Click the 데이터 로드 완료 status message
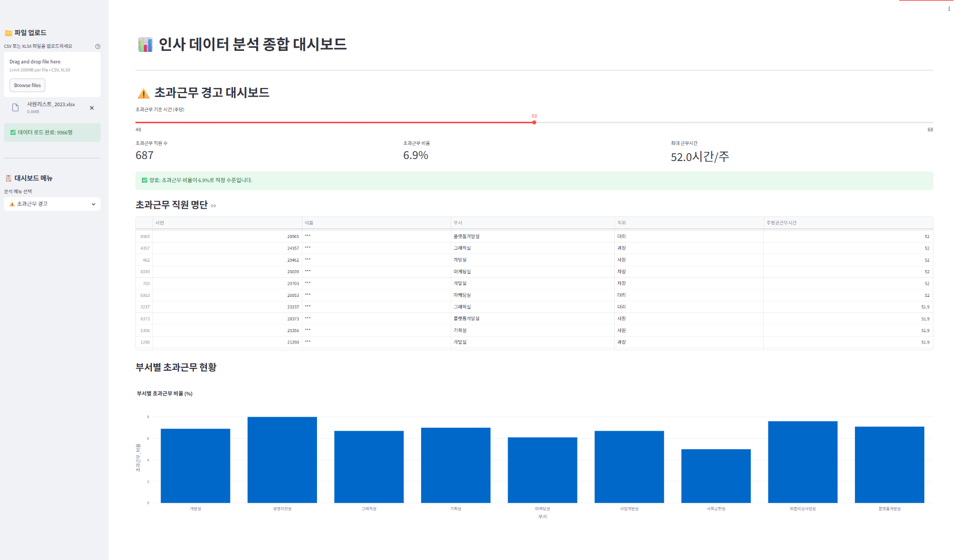The image size is (955, 560). (x=52, y=132)
